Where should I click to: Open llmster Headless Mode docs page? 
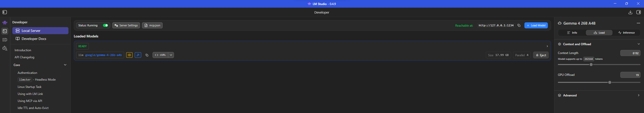tap(37, 80)
